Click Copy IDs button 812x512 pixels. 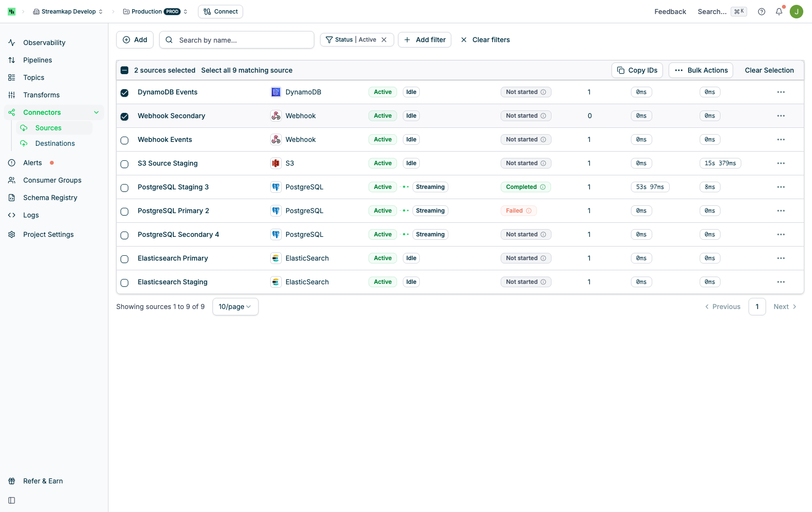click(x=637, y=70)
